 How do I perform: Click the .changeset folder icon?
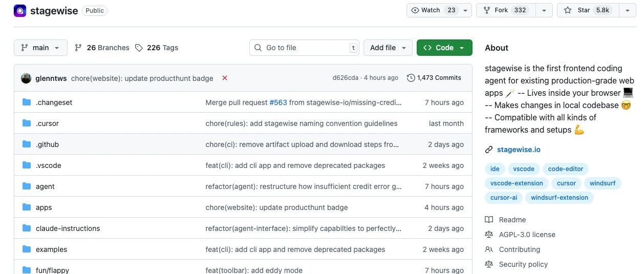point(27,102)
